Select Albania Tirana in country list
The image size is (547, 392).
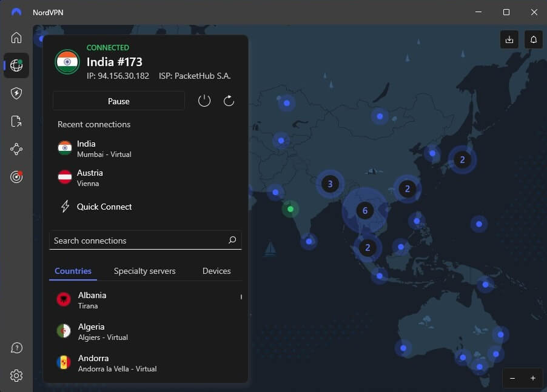tap(145, 300)
